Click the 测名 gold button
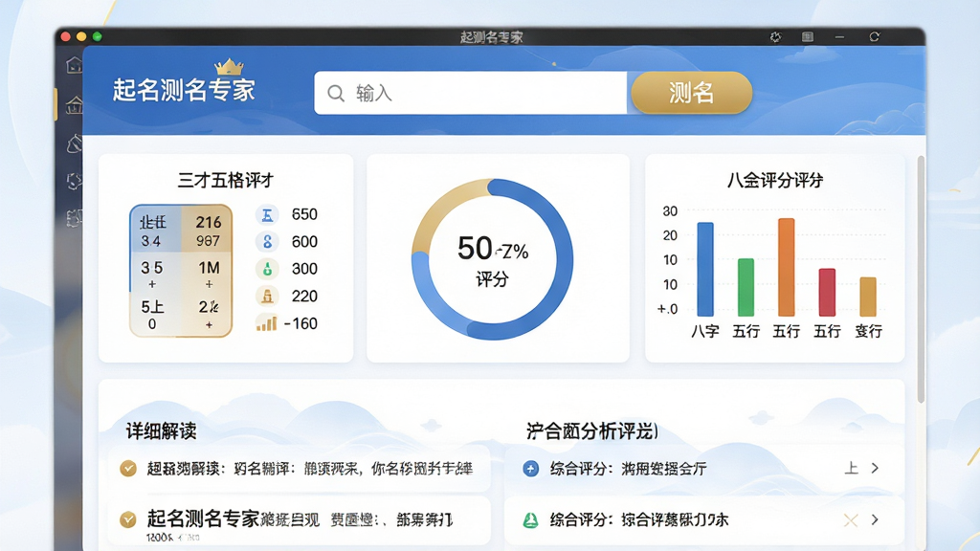This screenshot has width=980, height=551. (x=691, y=93)
